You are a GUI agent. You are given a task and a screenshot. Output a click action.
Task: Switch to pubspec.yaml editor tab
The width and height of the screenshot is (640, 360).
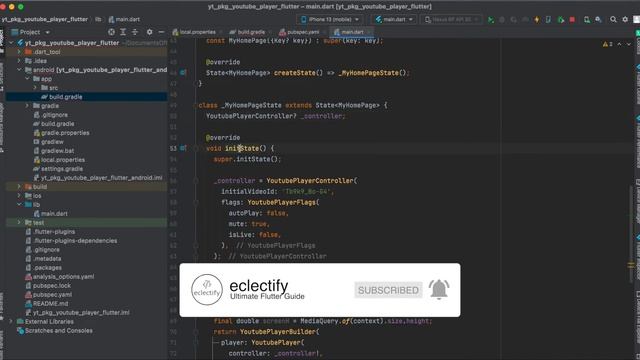coord(302,32)
